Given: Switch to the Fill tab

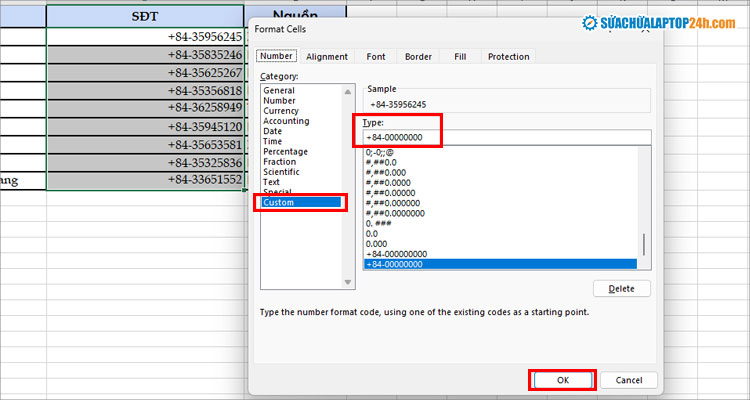Looking at the screenshot, I should [460, 56].
